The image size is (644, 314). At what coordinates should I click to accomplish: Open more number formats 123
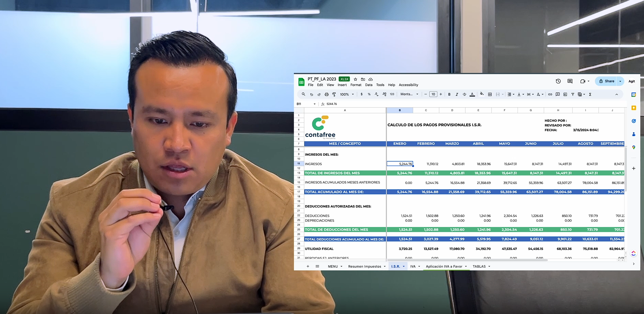coord(392,94)
